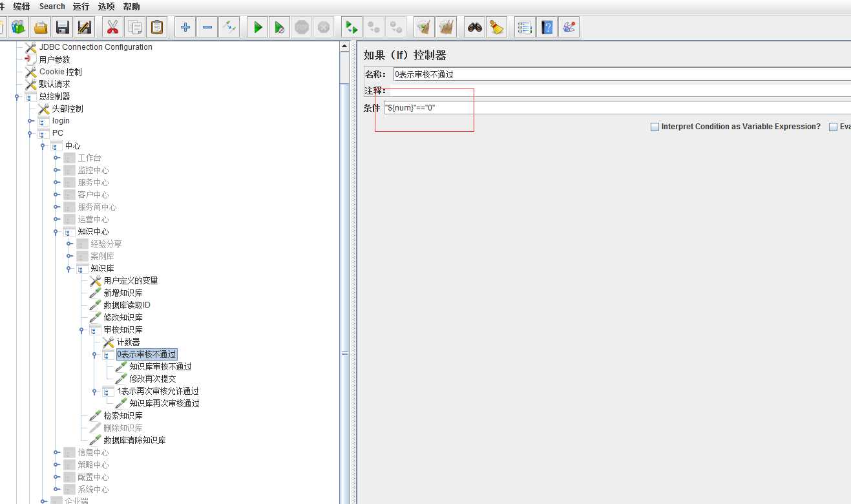Click the Toggle enable/disable toolbar icon

[x=229, y=27]
